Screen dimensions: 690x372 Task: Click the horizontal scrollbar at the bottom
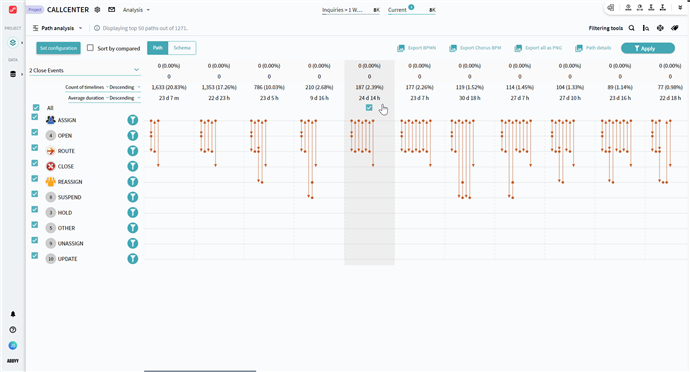tap(200, 371)
